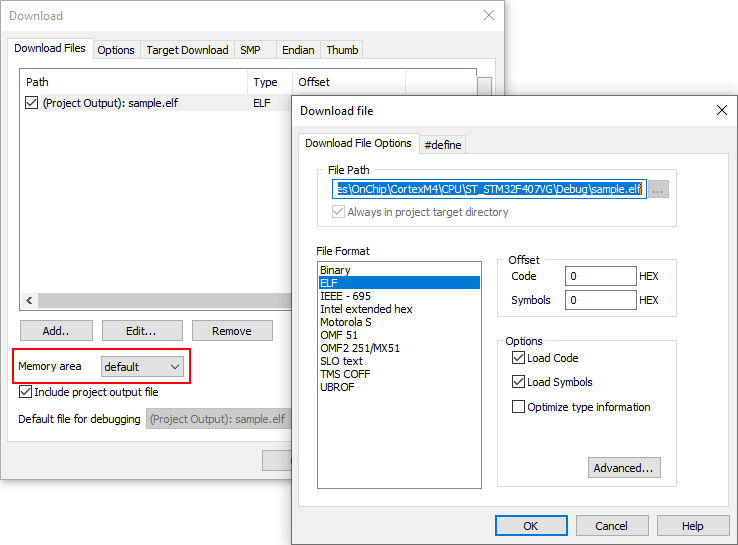Close the Download file dialog
738x545 pixels.
pyautogui.click(x=720, y=110)
